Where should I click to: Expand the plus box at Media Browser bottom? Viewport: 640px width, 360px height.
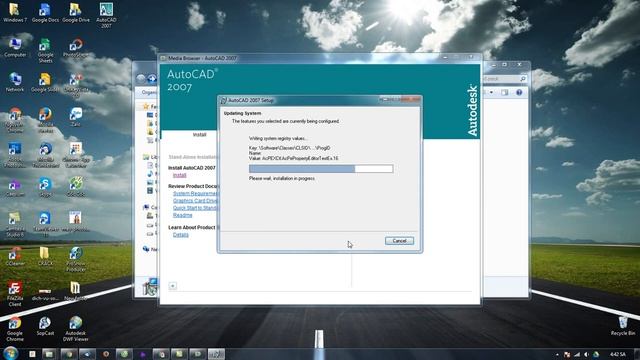pos(173,286)
